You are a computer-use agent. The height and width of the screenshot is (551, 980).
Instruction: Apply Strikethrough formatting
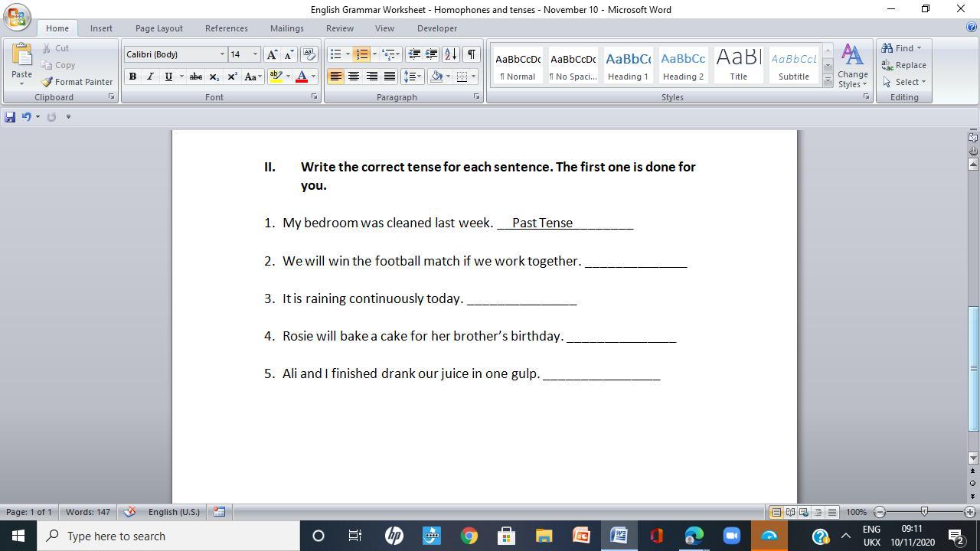click(x=196, y=77)
